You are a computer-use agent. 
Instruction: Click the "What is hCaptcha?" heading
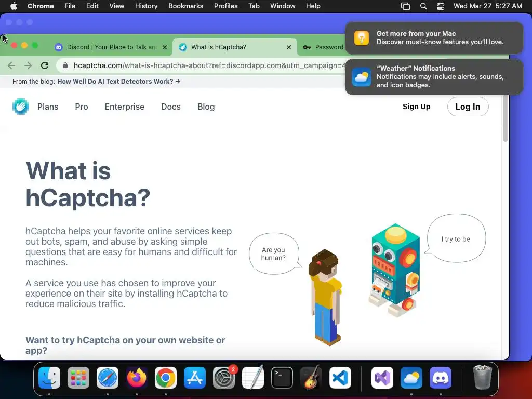pos(88,184)
